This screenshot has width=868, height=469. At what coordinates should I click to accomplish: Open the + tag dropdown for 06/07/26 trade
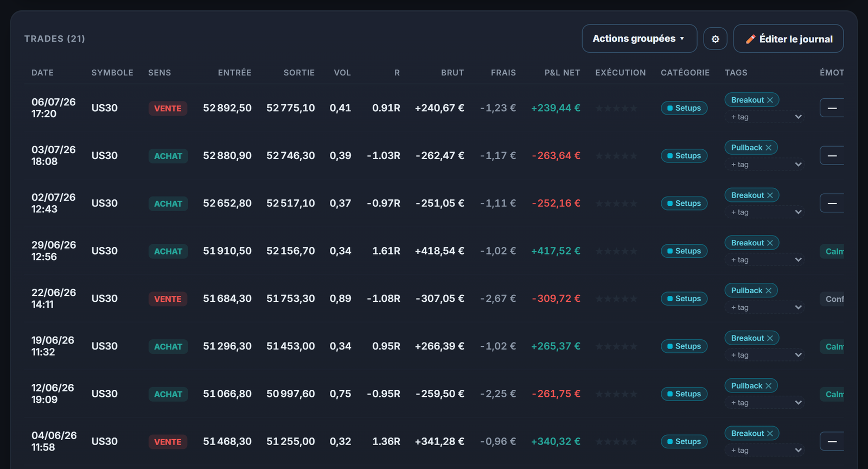(x=764, y=117)
